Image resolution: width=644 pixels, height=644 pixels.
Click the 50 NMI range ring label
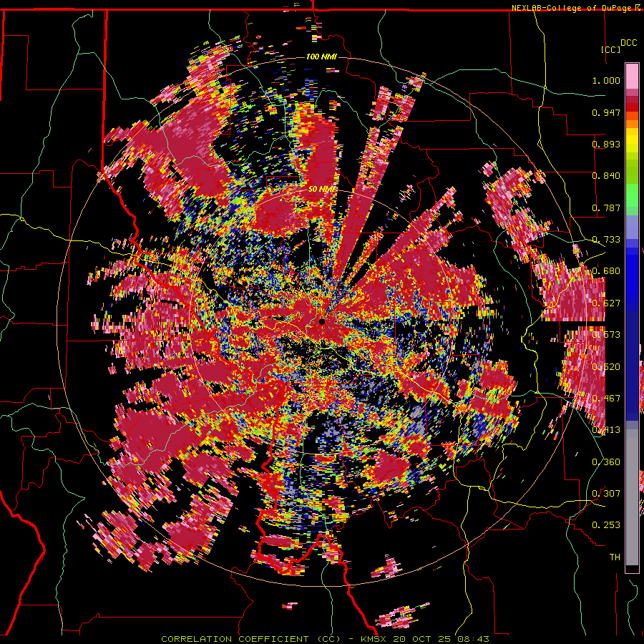click(322, 190)
